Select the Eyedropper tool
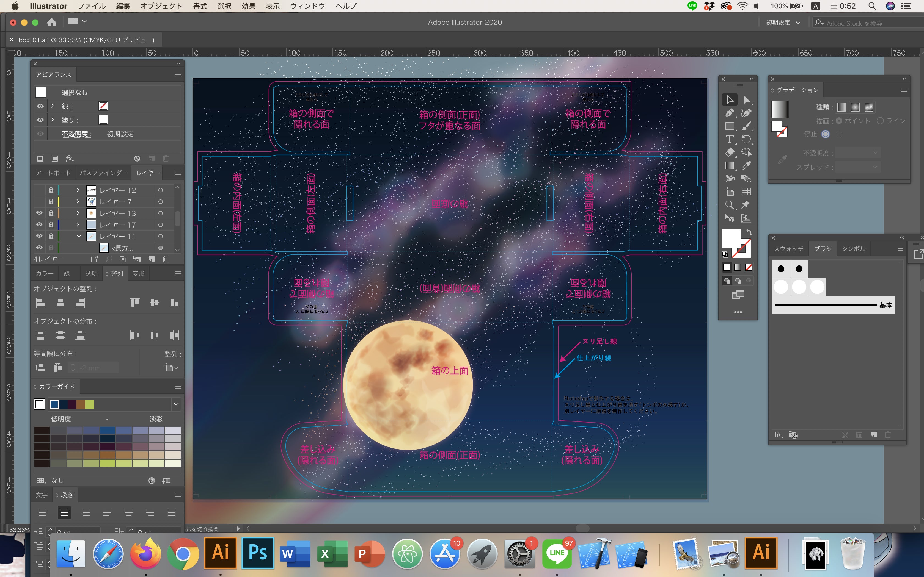This screenshot has width=924, height=577. [x=746, y=165]
